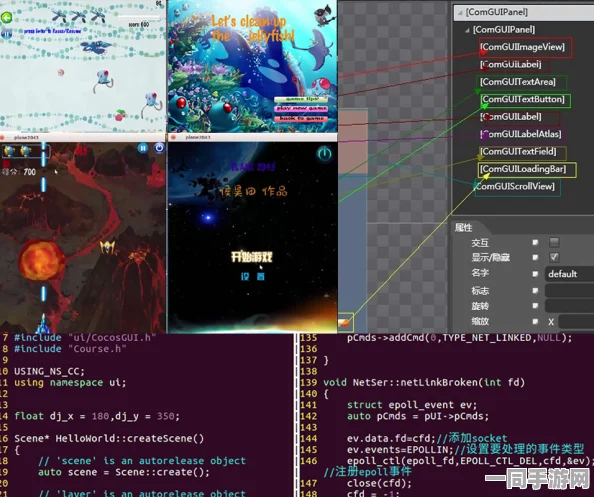Click 'auto scene = Scene::create();' line

pos(123,472)
